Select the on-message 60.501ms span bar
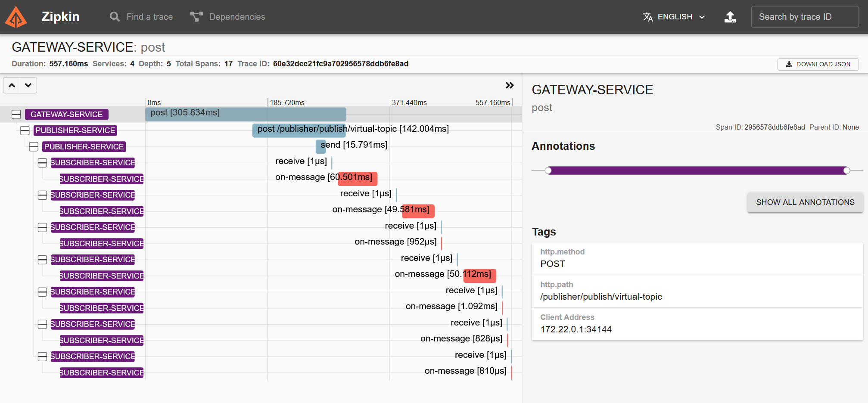868x403 pixels. 358,179
